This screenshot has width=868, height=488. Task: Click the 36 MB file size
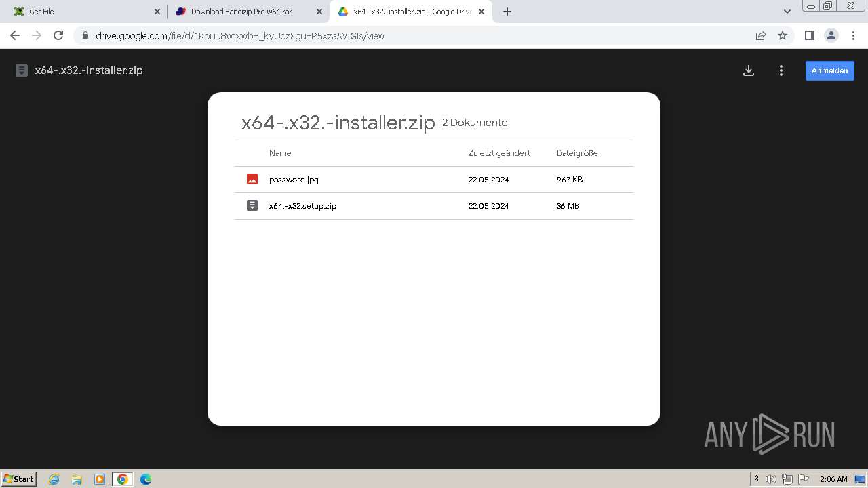[x=568, y=206]
